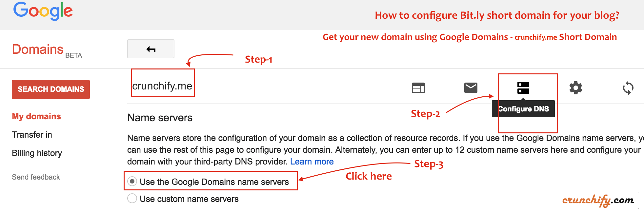644x213 pixels.
Task: Open My domains in sidebar
Action: pyautogui.click(x=36, y=116)
